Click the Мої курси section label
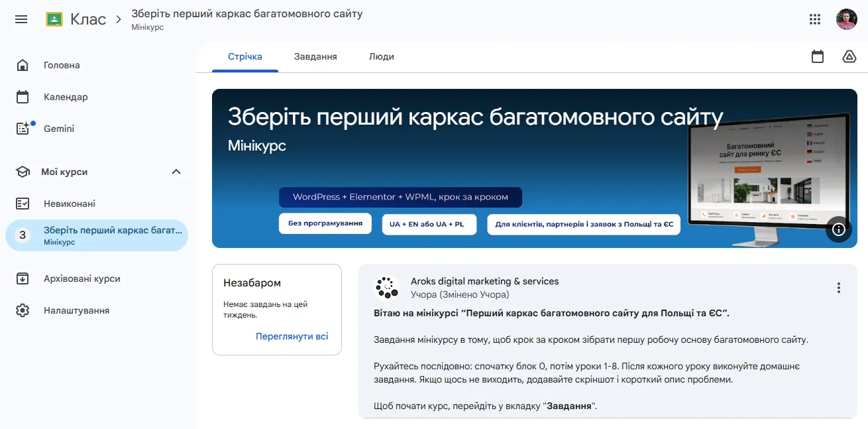The width and height of the screenshot is (868, 429). (x=64, y=172)
